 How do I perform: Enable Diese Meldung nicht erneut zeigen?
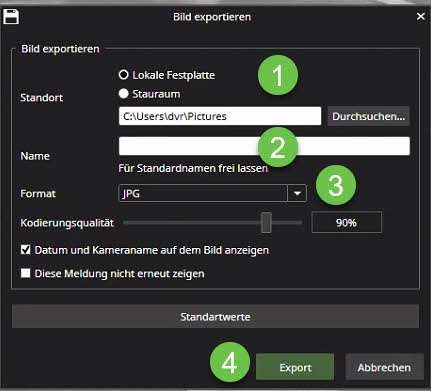pos(25,273)
